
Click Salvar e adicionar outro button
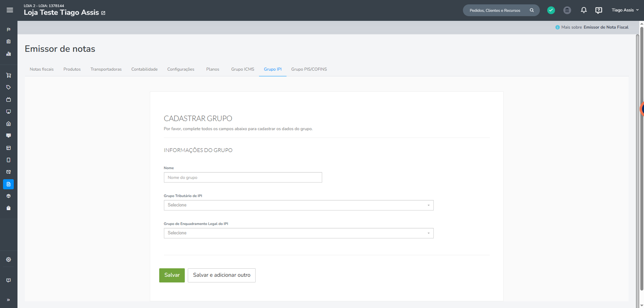coord(222,275)
